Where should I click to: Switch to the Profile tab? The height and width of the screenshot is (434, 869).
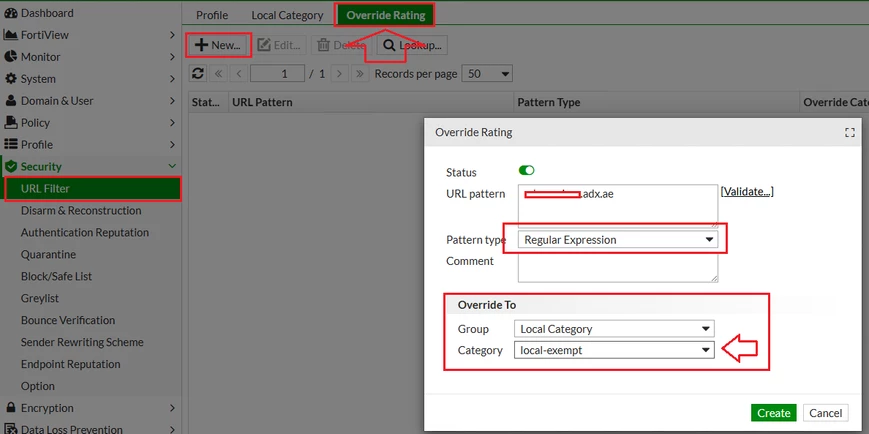(x=212, y=15)
